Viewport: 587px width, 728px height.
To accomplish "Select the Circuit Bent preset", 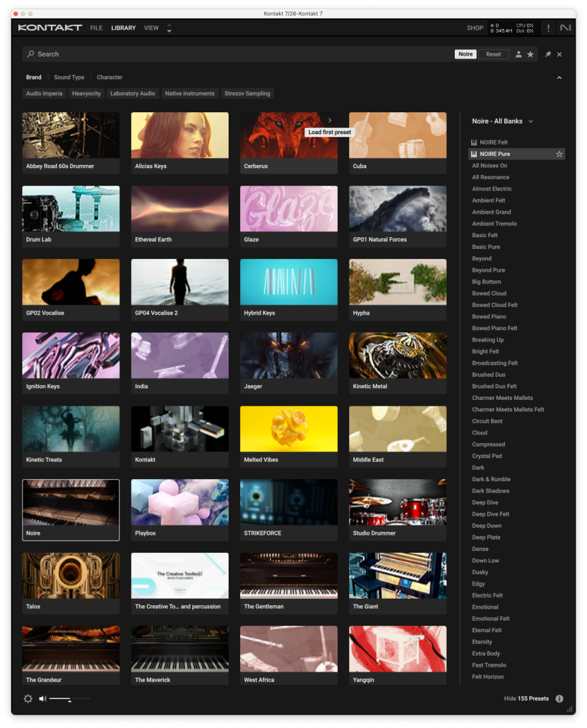I will tap(517, 421).
